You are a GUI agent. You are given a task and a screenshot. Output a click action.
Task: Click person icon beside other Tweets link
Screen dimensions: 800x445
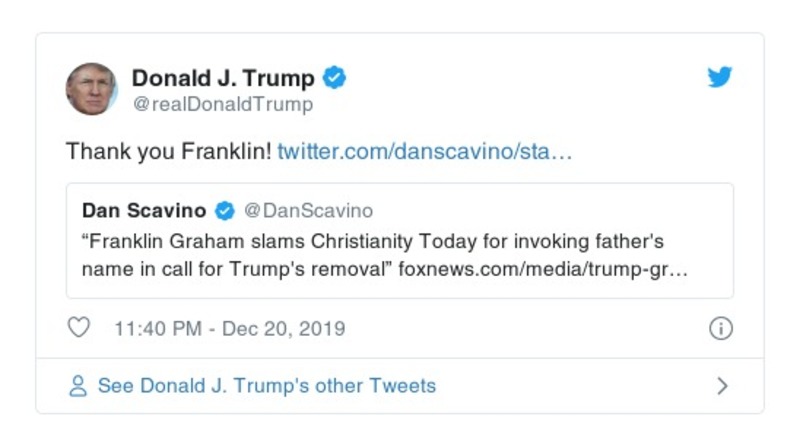coord(78,386)
